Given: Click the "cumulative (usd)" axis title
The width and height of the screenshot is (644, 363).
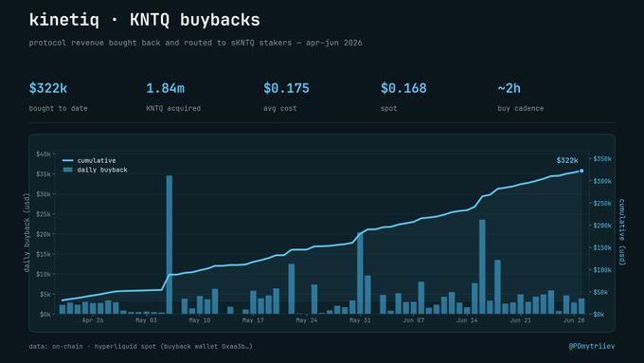Looking at the screenshot, I should (622, 232).
